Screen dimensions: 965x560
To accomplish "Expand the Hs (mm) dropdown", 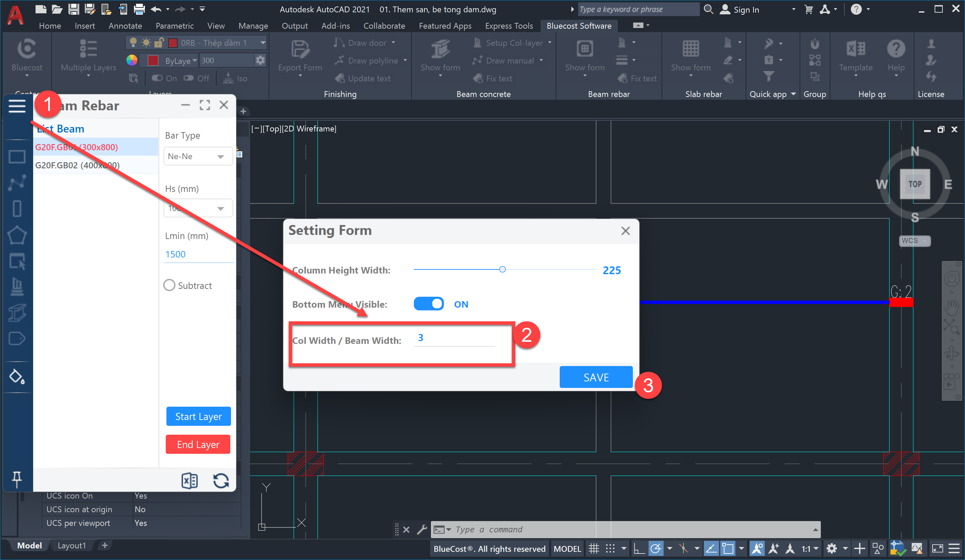I will (220, 209).
